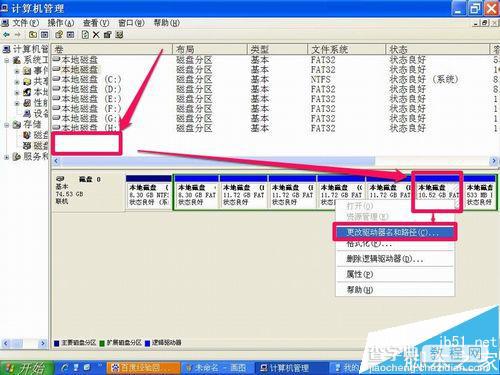Collapse the 存储 tree node
The image size is (500, 375).
point(7,125)
